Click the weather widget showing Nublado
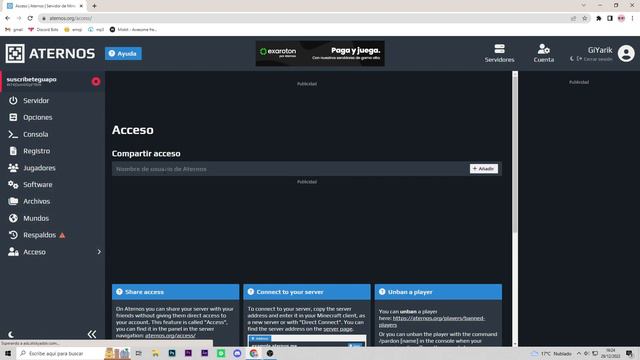Image resolution: width=640 pixels, height=360 pixels. [551, 353]
